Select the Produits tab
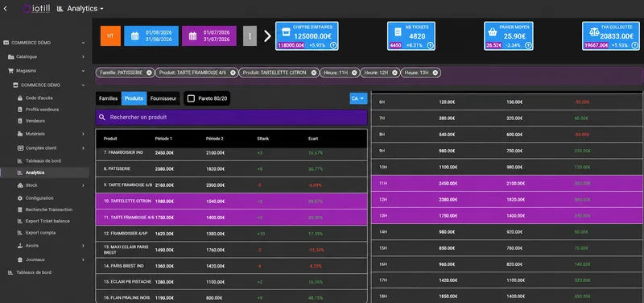This screenshot has height=303, width=644. (134, 98)
